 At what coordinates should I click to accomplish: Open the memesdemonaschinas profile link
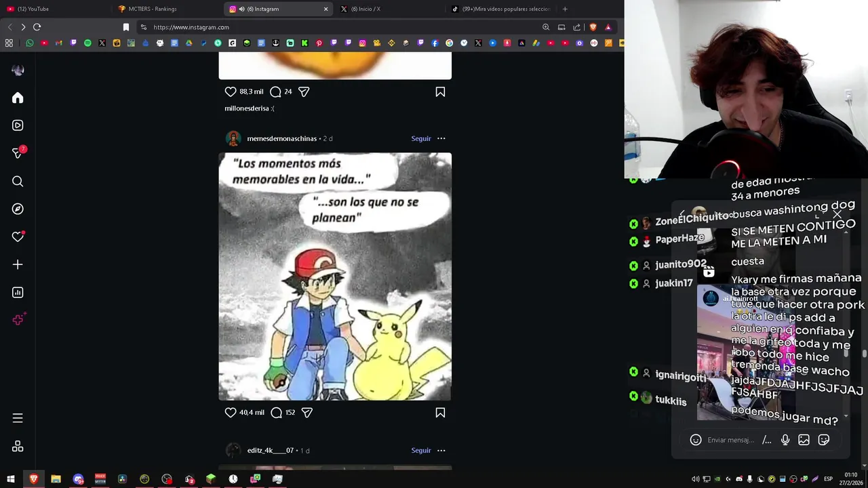tap(282, 138)
